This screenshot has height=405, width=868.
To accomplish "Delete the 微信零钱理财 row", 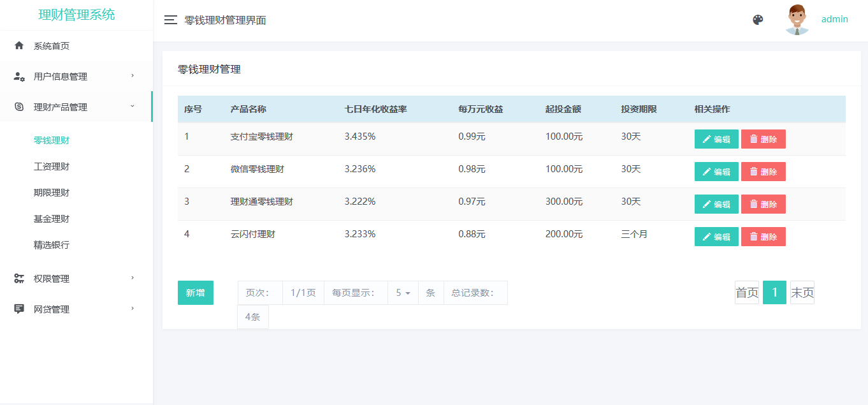I will pos(763,172).
